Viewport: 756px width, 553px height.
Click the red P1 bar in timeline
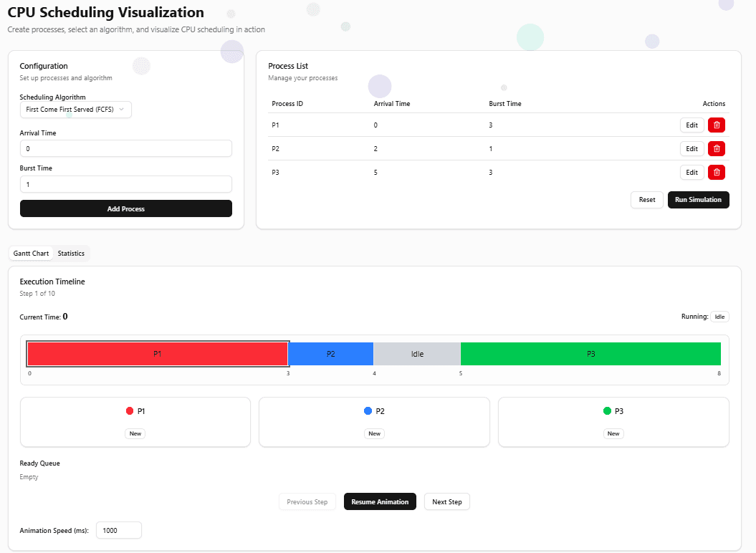(x=158, y=354)
